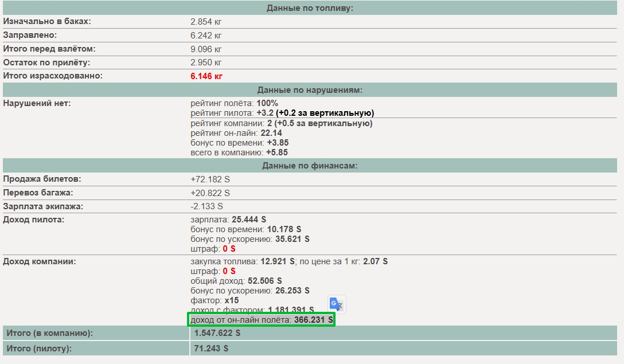The width and height of the screenshot is (624, 364).
Task: Click the pilot rating +3.2 line
Action: pos(282,113)
